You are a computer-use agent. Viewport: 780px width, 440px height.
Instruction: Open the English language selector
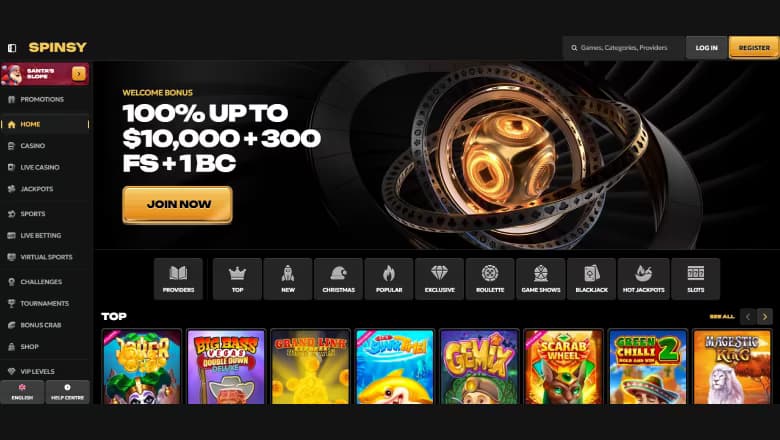tap(22, 392)
